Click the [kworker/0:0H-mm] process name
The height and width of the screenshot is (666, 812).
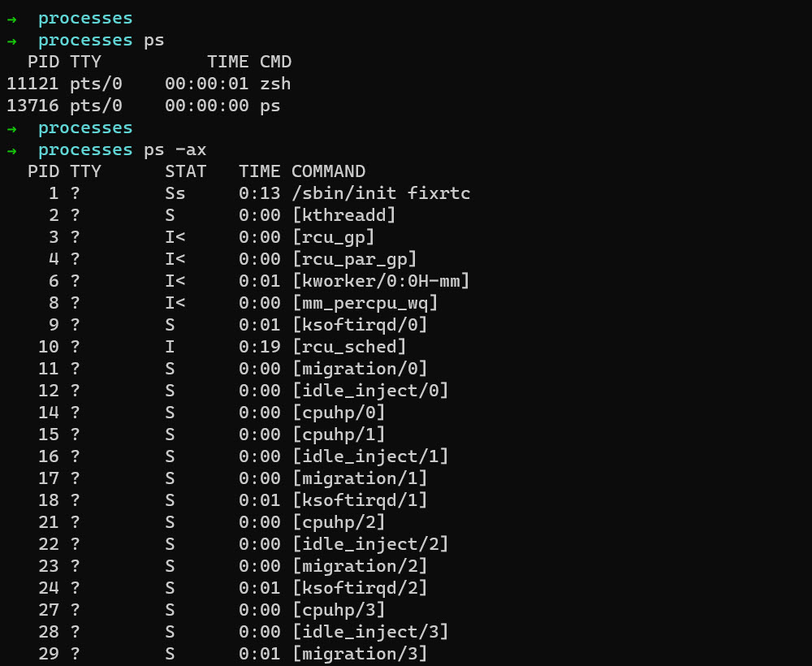[381, 281]
